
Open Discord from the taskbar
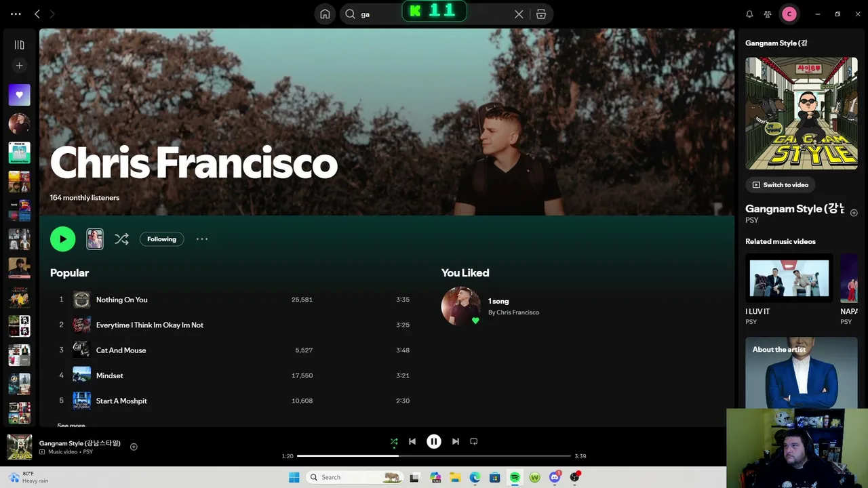tap(555, 477)
